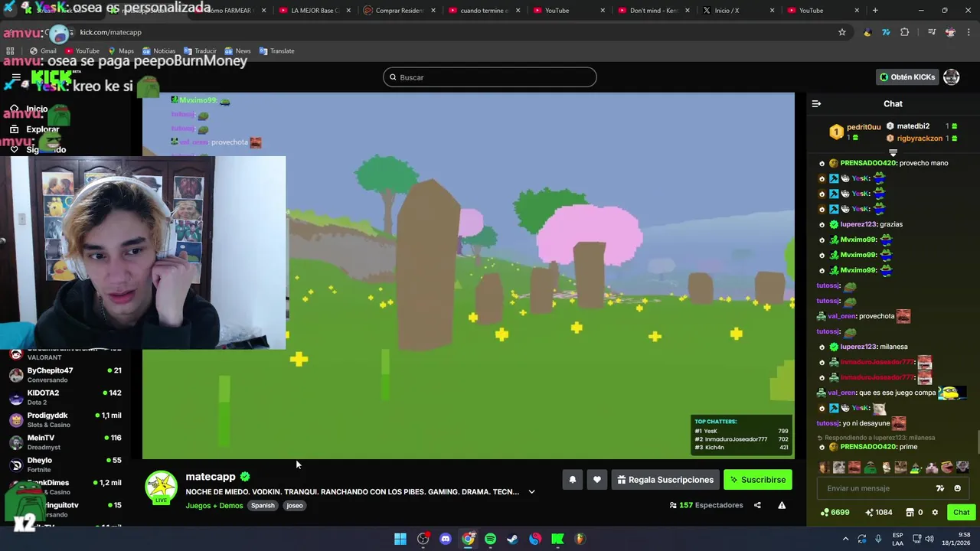980x551 pixels.
Task: Open the hamburger menu next to the Kick logo
Action: 15,78
